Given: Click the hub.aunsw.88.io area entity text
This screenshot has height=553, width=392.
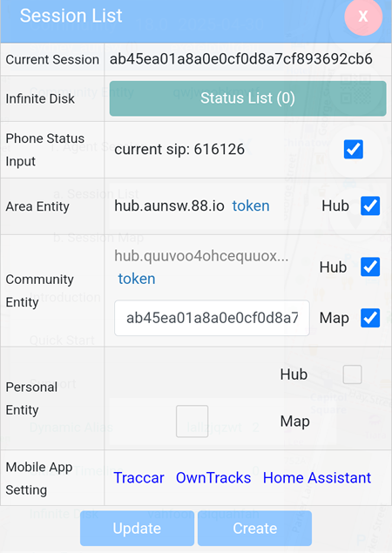Looking at the screenshot, I should 169,206.
